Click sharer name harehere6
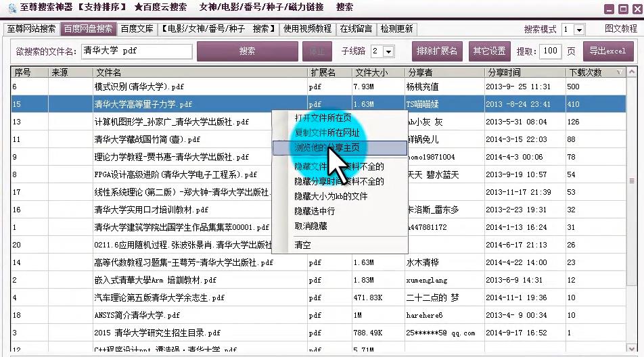The height and width of the screenshot is (357, 644). 425,316
